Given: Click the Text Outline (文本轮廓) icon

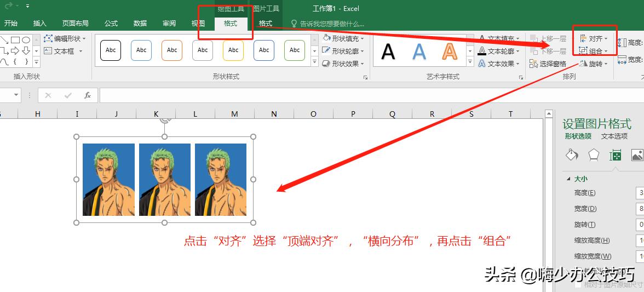Looking at the screenshot, I should point(482,51).
